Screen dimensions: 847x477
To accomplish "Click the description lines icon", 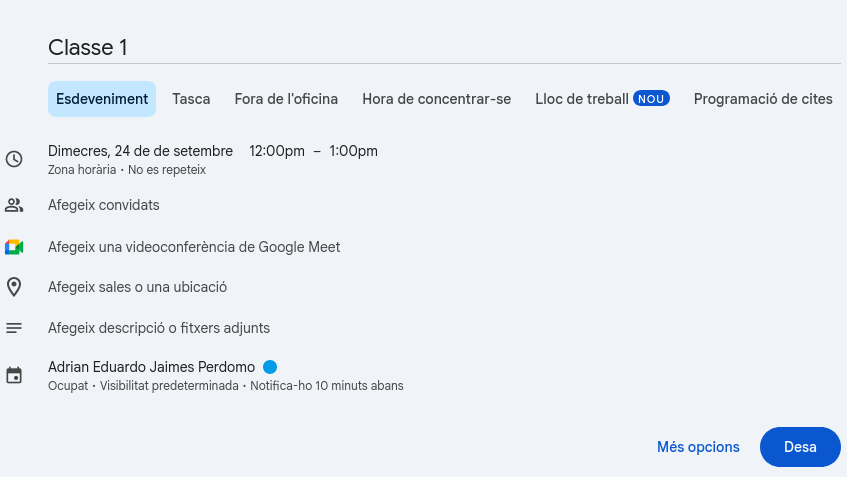I will [14, 328].
